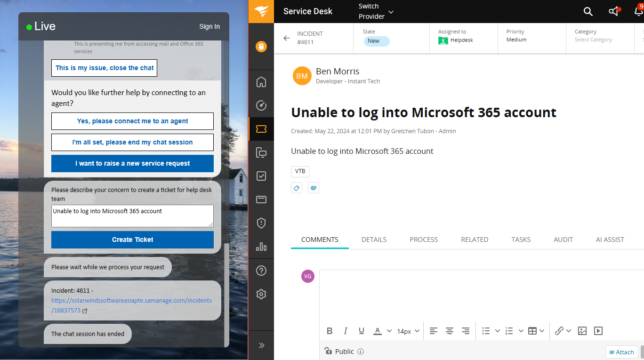Open the Help question mark icon
Screen dimensions: 644x360
pos(261,271)
